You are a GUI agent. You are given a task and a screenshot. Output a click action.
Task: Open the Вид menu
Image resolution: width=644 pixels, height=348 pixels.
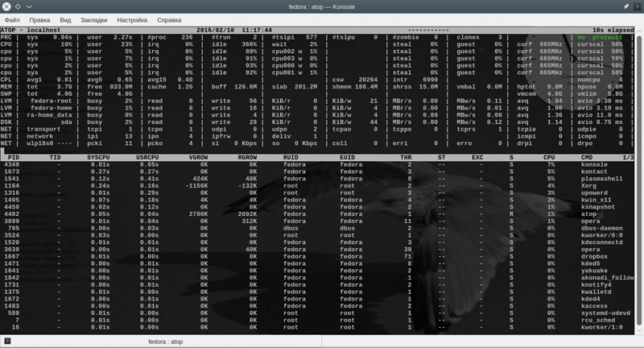(x=65, y=19)
